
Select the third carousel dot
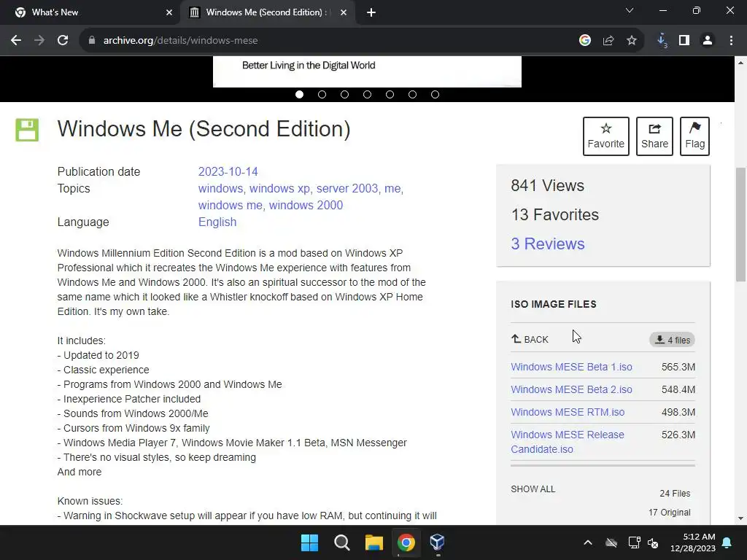tap(344, 94)
